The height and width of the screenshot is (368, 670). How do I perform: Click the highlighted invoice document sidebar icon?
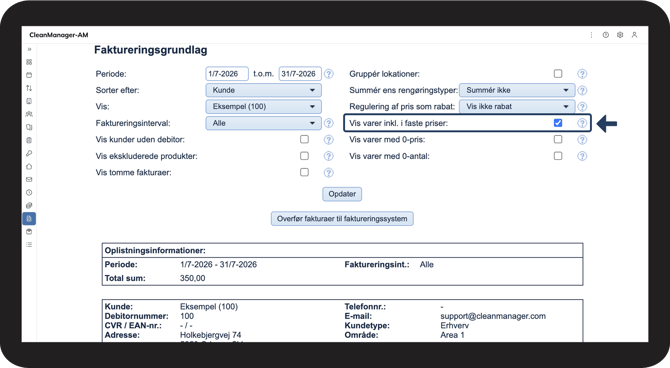coord(29,218)
